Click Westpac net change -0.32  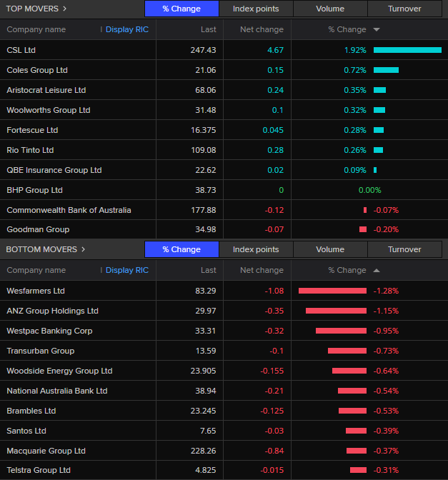point(274,331)
